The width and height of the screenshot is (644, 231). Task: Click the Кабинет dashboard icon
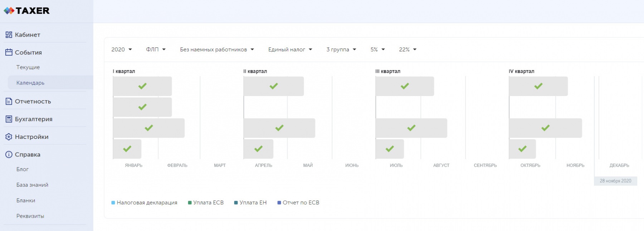(9, 35)
